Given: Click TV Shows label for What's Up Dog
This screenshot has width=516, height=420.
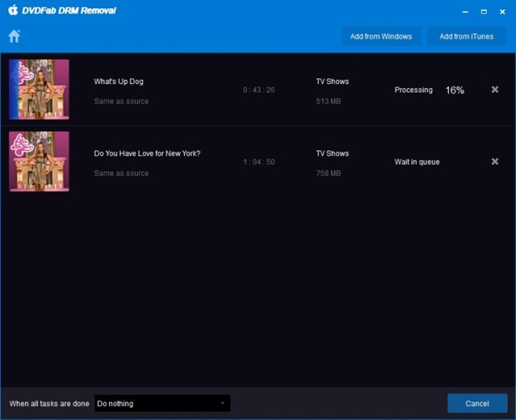Looking at the screenshot, I should coord(332,81).
